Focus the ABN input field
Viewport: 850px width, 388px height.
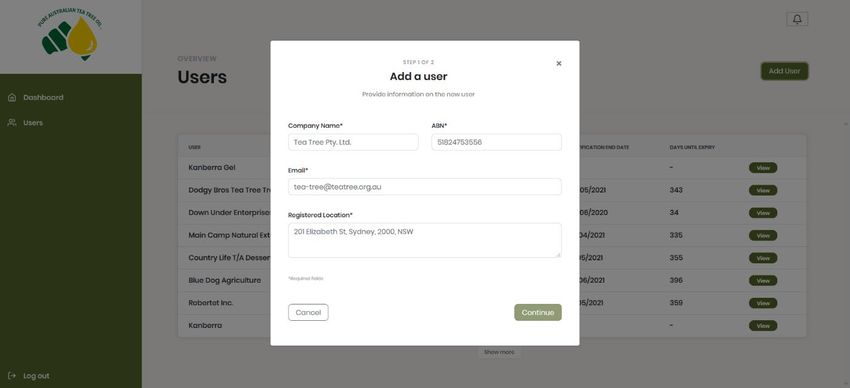pos(496,142)
